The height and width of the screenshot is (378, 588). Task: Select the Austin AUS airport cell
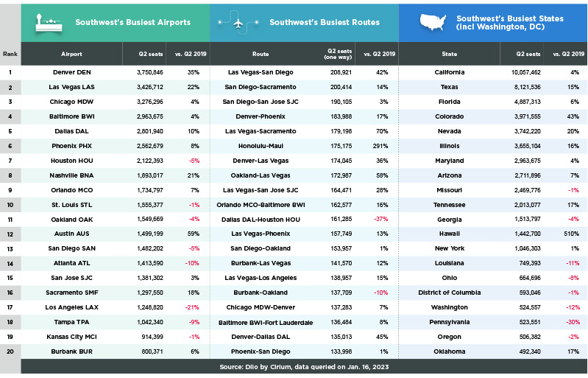coord(71,234)
